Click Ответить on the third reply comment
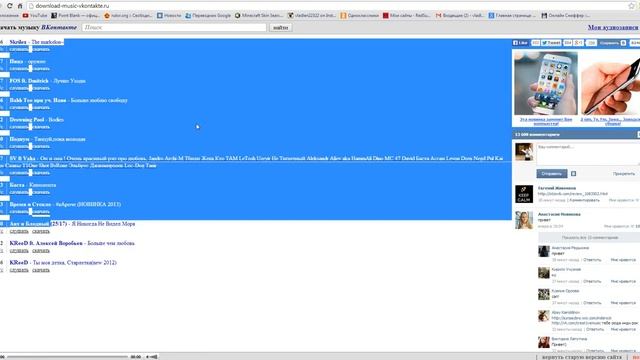This screenshot has height=360, width=640. (592, 303)
